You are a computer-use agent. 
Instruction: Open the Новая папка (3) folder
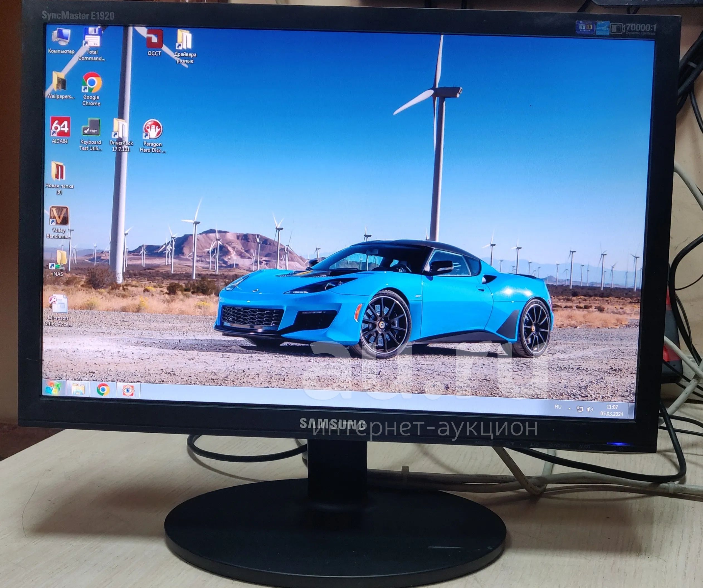59,178
